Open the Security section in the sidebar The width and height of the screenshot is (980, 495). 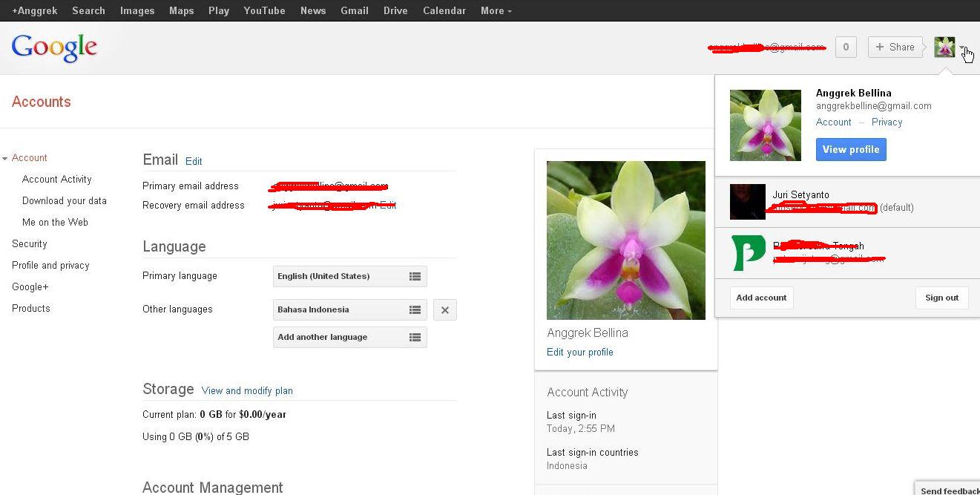coord(30,243)
